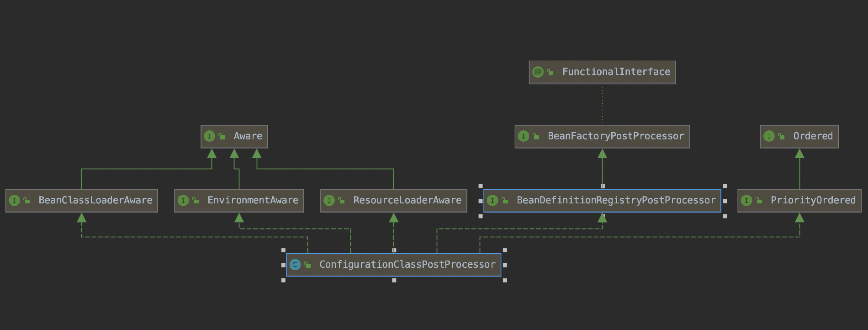Select the Ordered interface node label
The image size is (868, 330).
click(813, 136)
